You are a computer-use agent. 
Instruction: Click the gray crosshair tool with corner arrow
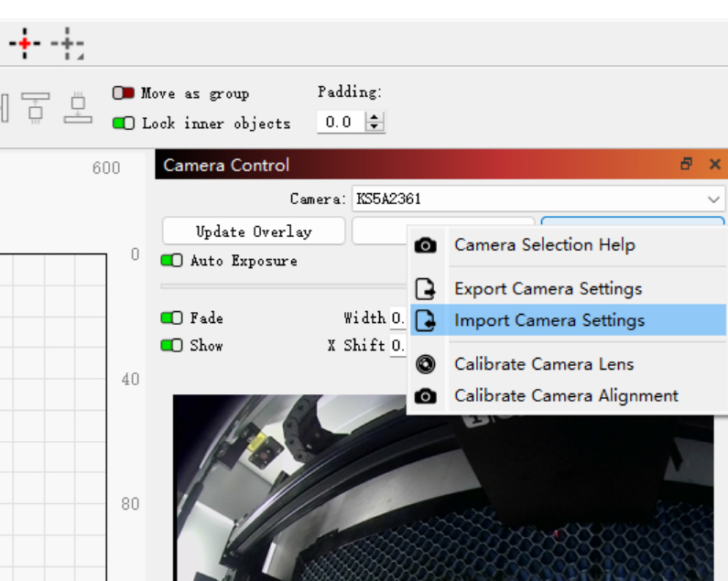click(68, 43)
